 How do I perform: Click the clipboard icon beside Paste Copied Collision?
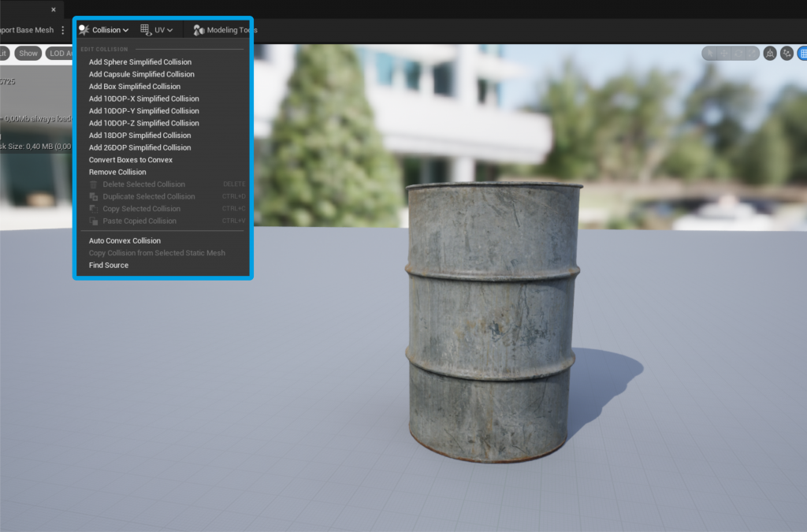(x=93, y=221)
